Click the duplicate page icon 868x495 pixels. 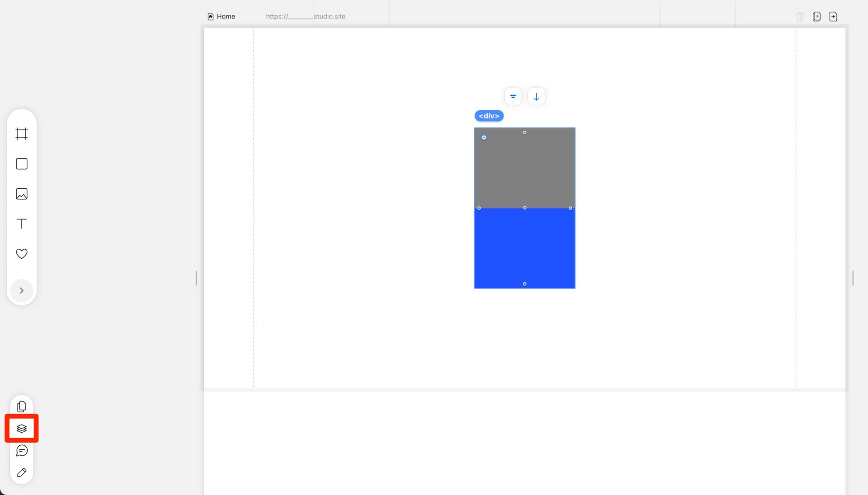pyautogui.click(x=816, y=16)
